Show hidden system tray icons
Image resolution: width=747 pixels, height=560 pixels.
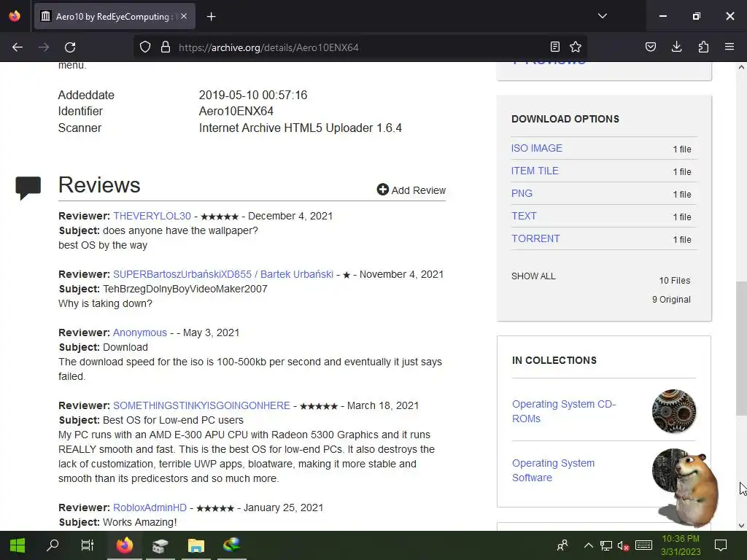click(x=589, y=545)
